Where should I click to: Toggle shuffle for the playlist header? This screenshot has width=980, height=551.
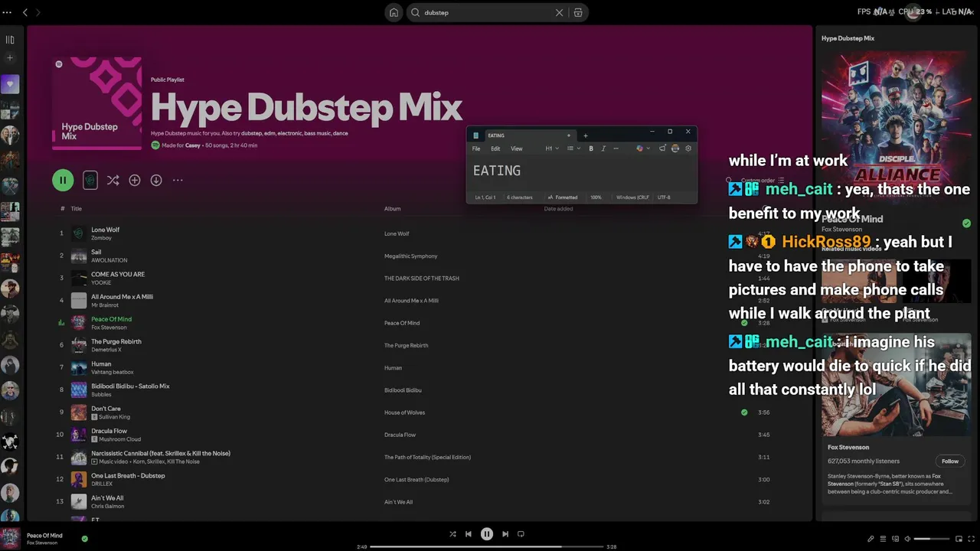click(113, 181)
